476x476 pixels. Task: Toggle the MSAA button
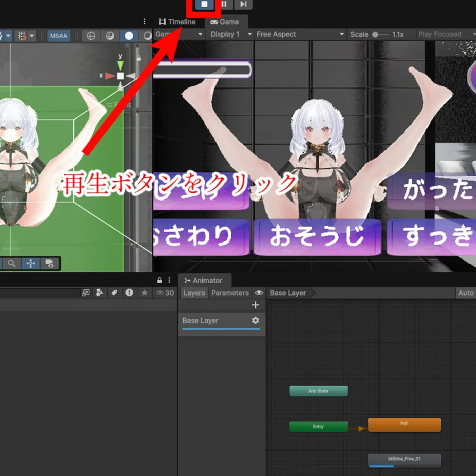tap(58, 36)
